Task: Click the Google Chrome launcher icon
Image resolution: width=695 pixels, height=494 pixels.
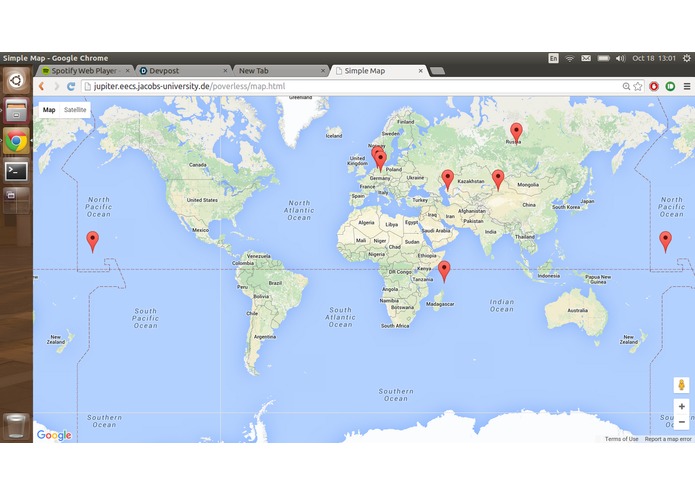Action: click(x=16, y=141)
